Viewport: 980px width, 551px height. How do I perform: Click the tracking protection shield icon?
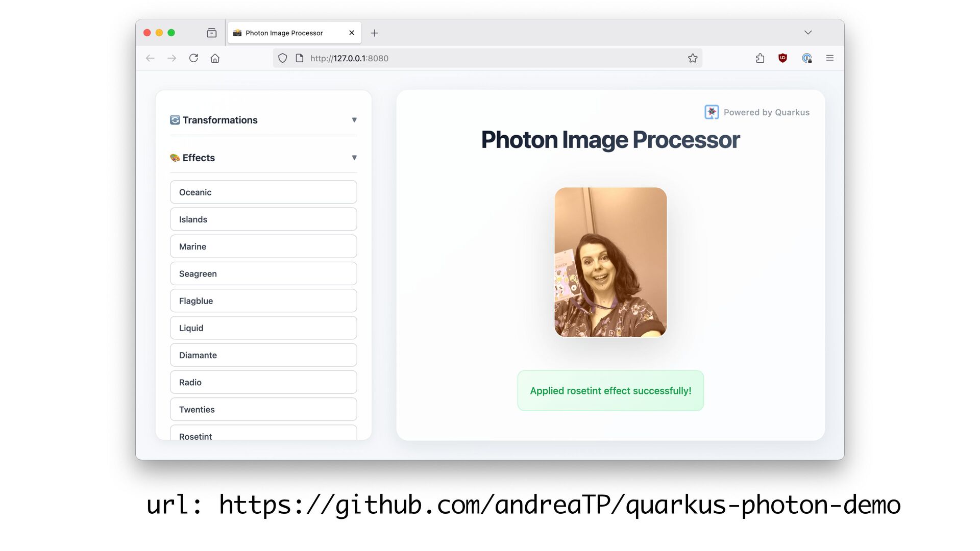click(x=282, y=58)
